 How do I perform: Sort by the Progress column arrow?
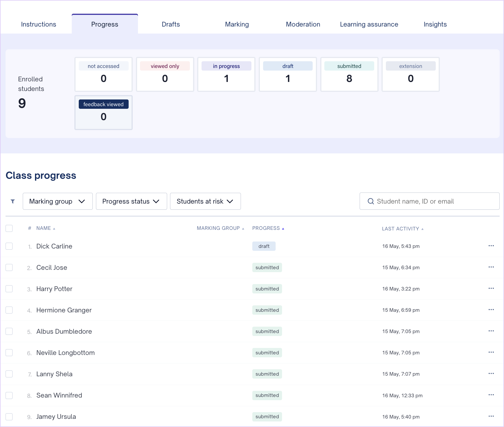coord(283,229)
